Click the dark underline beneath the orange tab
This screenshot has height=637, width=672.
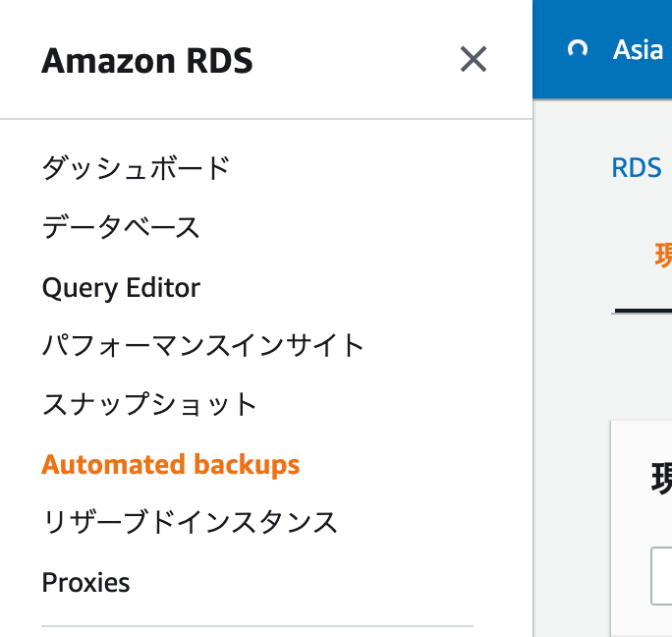(x=644, y=310)
